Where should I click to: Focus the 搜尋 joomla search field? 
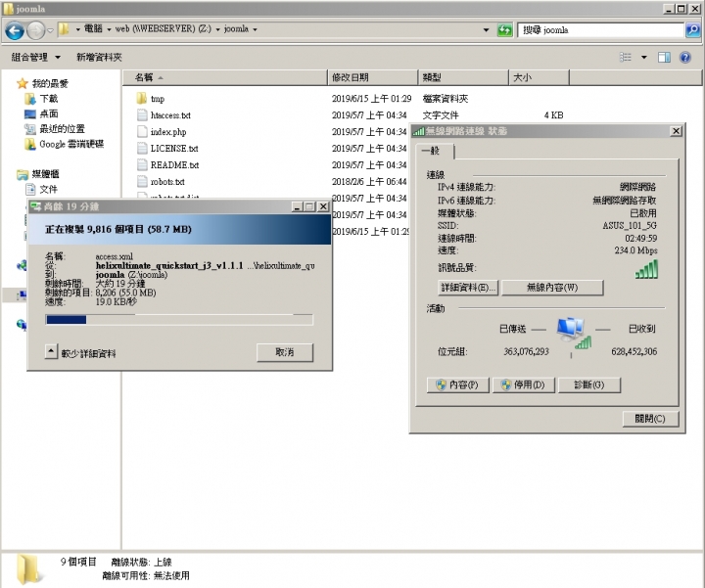coord(600,30)
